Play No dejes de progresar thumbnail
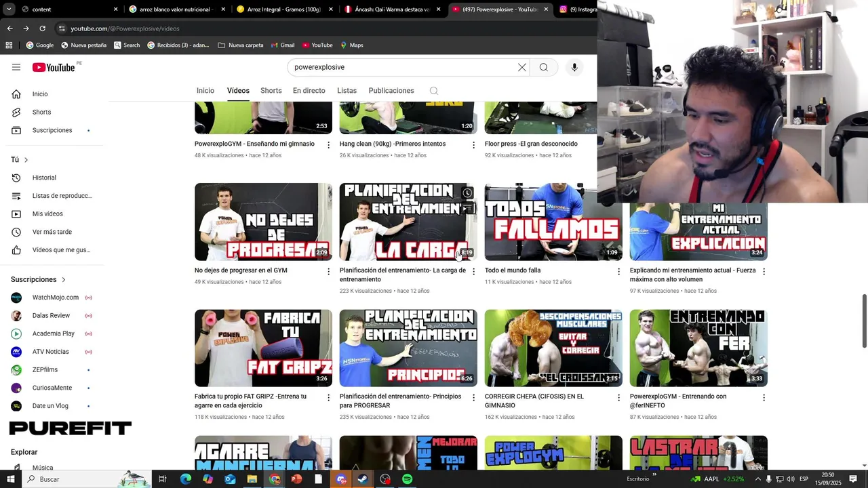 click(263, 222)
